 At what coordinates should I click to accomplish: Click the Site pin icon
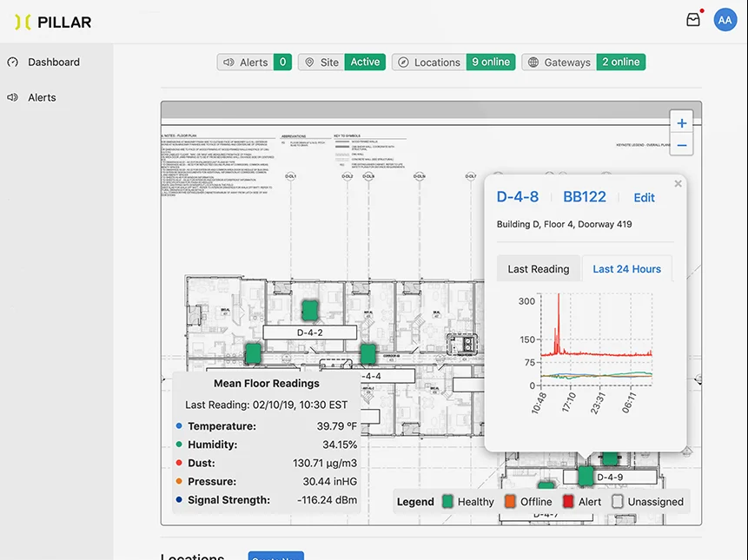[x=309, y=62]
